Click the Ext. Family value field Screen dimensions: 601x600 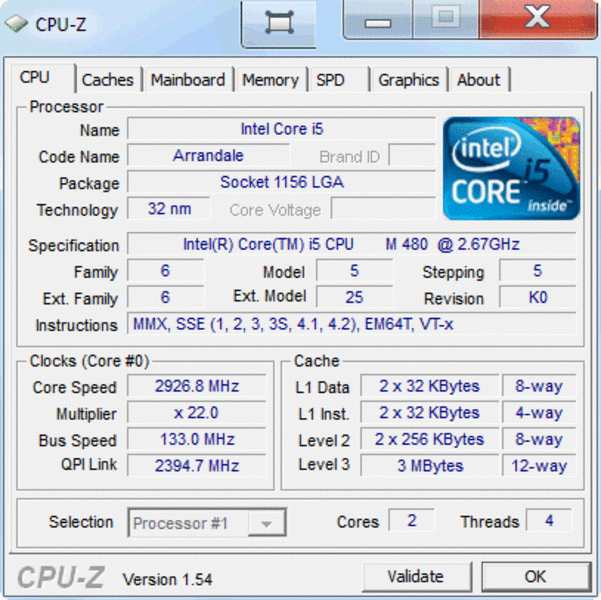pos(166,297)
